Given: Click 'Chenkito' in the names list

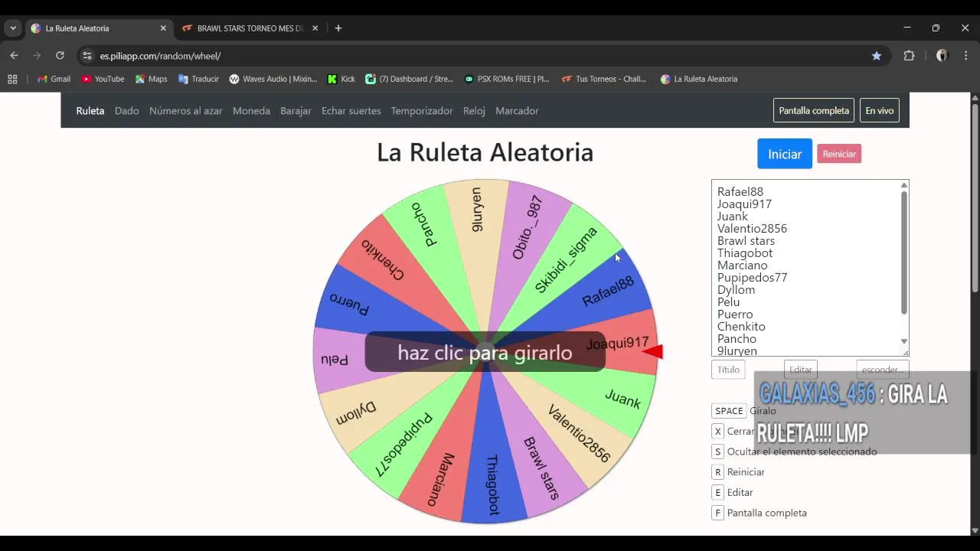Looking at the screenshot, I should pyautogui.click(x=741, y=327).
